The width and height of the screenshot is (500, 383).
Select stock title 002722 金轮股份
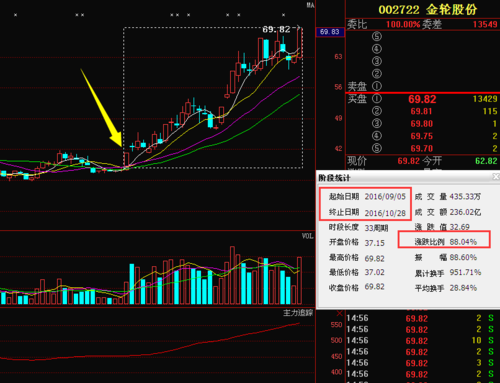tap(428, 10)
